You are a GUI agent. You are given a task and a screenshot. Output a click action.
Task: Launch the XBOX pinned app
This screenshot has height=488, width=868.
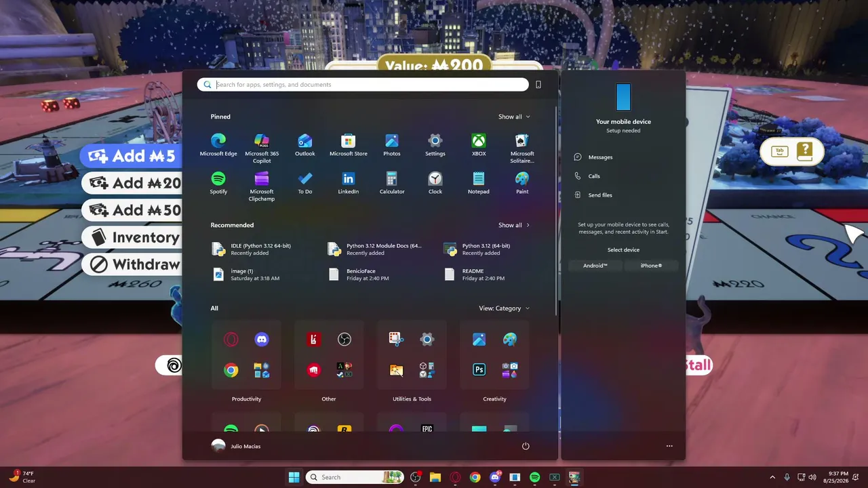[479, 144]
